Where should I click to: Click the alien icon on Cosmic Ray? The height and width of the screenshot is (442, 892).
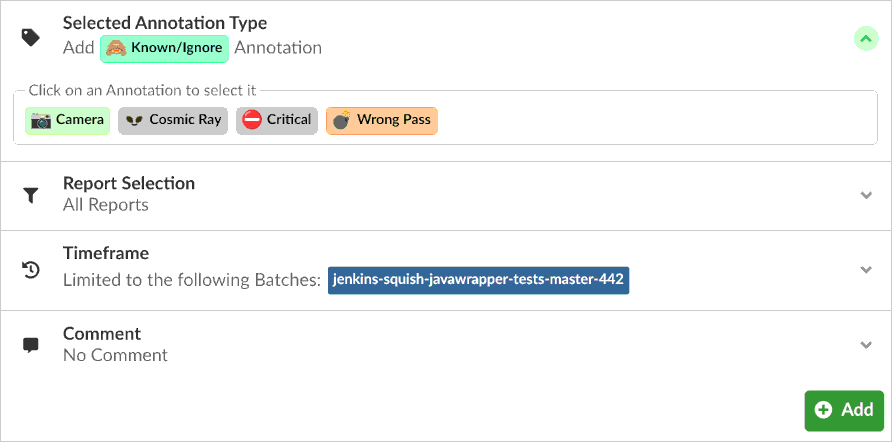134,120
